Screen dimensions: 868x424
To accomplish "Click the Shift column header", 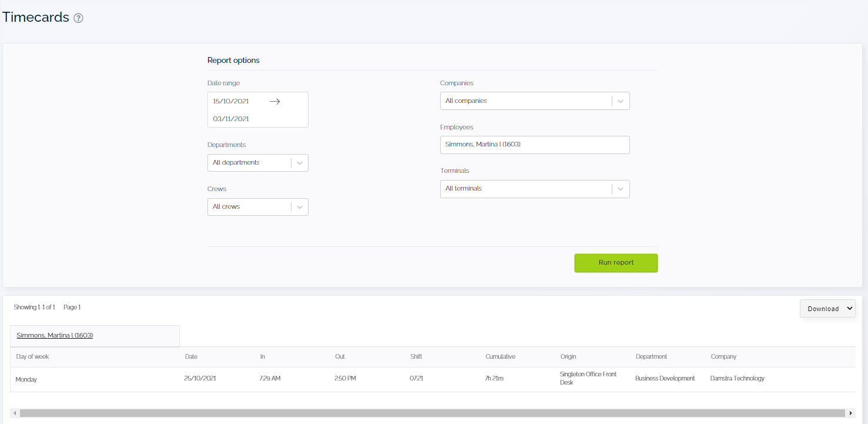I will (x=416, y=356).
